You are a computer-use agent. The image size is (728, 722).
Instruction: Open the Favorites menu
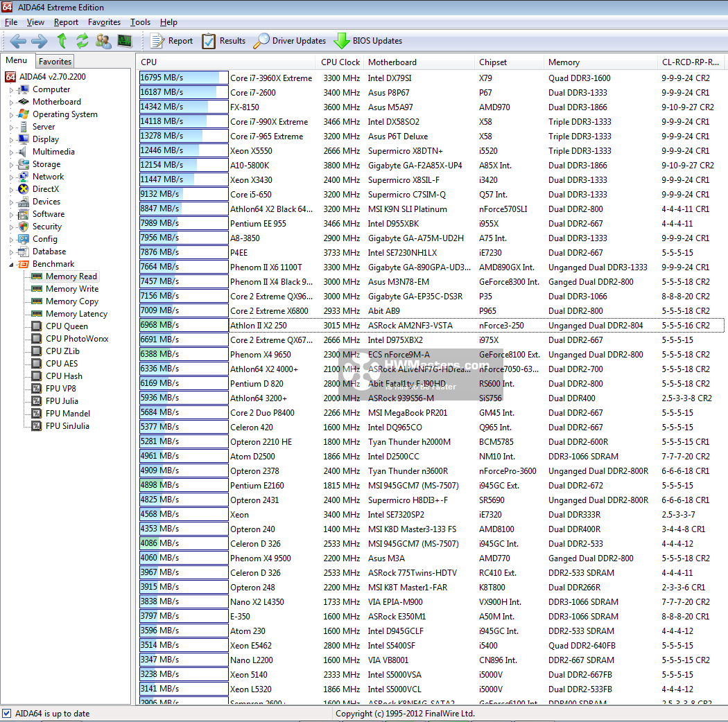(x=104, y=22)
